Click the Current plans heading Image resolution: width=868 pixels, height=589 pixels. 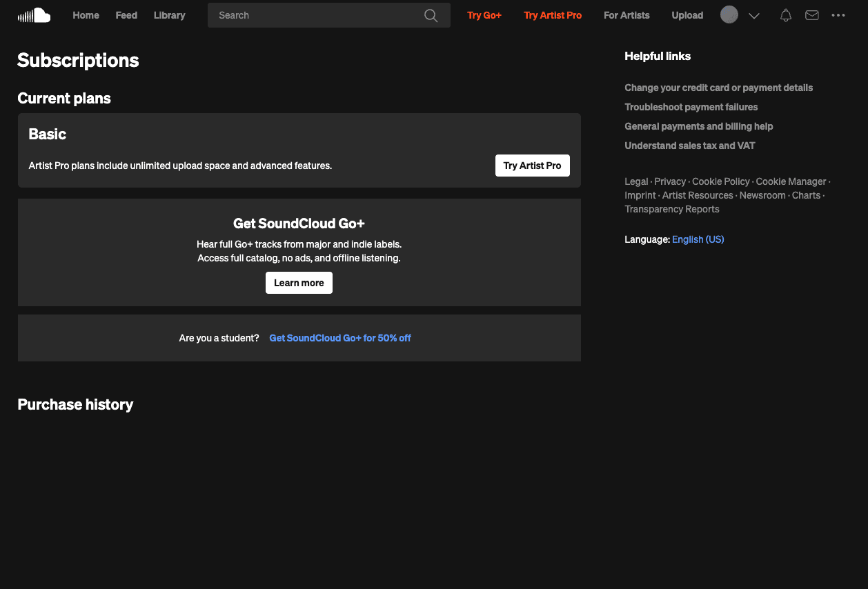tap(64, 99)
